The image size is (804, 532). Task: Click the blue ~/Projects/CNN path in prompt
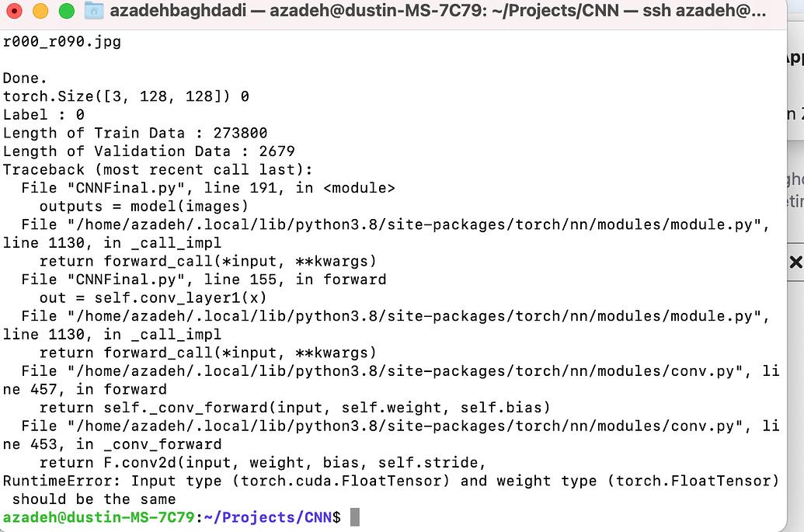pos(268,518)
